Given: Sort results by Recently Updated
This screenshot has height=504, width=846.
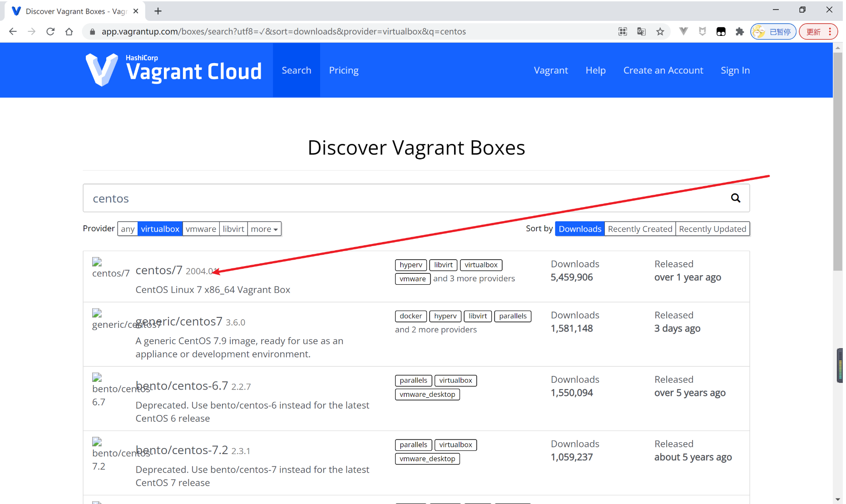Looking at the screenshot, I should click(x=712, y=229).
